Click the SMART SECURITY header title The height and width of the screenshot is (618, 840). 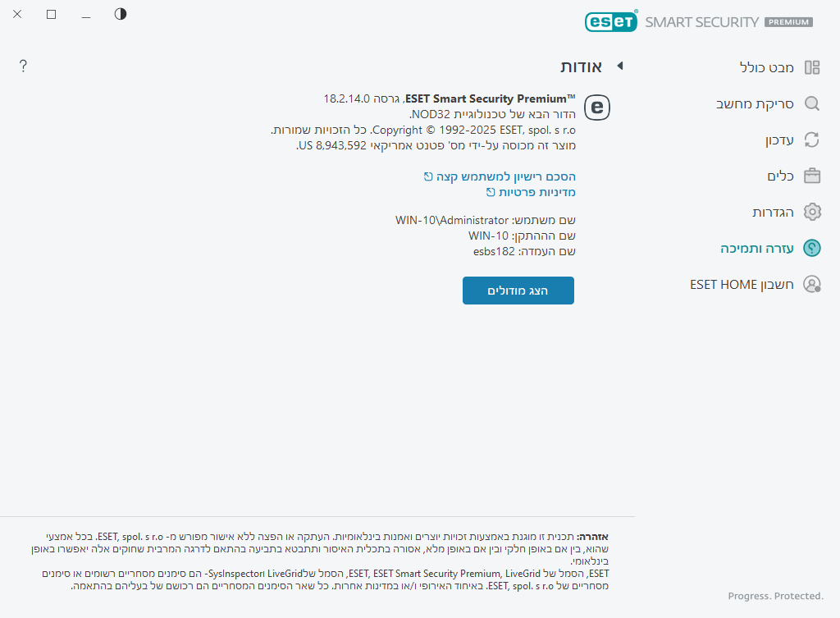click(702, 22)
